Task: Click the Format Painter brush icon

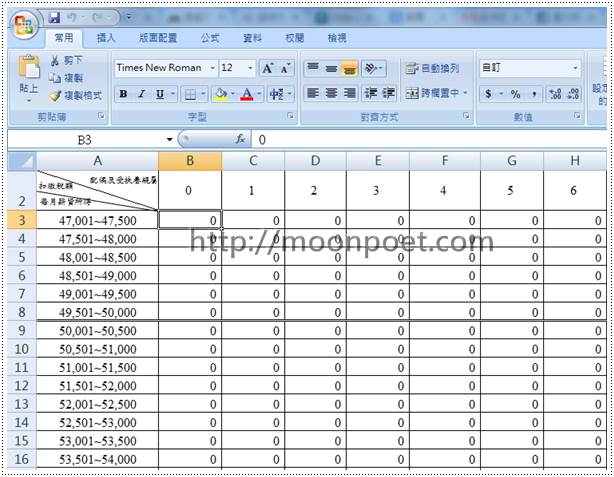Action: coord(56,96)
